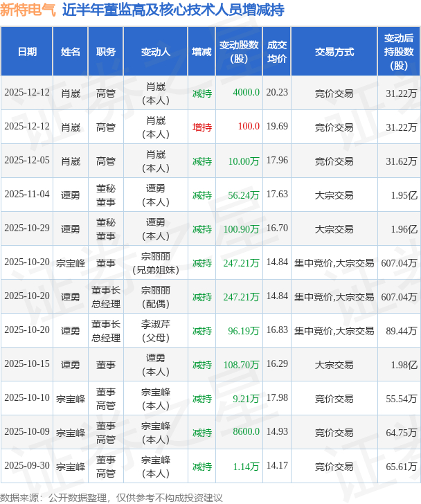
Task: Click the average price 14.93 cell
Action: pyautogui.click(x=277, y=432)
